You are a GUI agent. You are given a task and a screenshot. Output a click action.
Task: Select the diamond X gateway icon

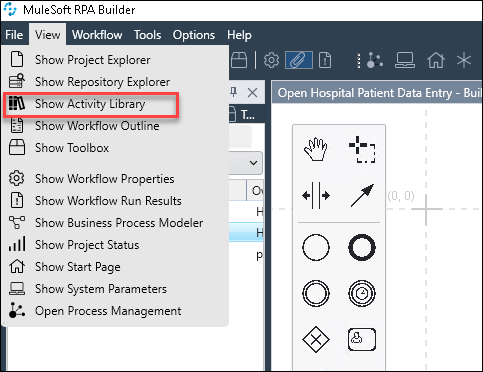(316, 339)
